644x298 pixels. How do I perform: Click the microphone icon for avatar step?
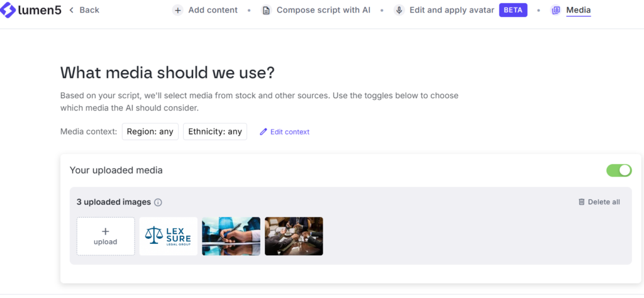[x=399, y=10]
